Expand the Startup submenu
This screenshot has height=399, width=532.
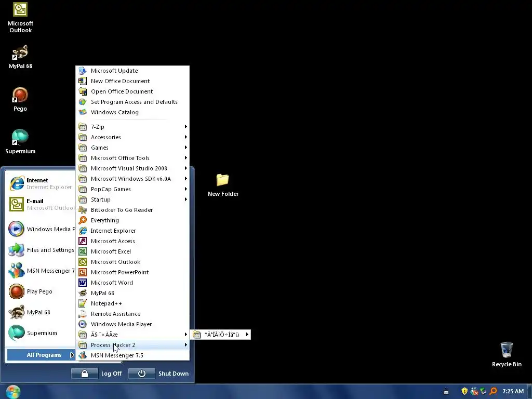pyautogui.click(x=132, y=199)
